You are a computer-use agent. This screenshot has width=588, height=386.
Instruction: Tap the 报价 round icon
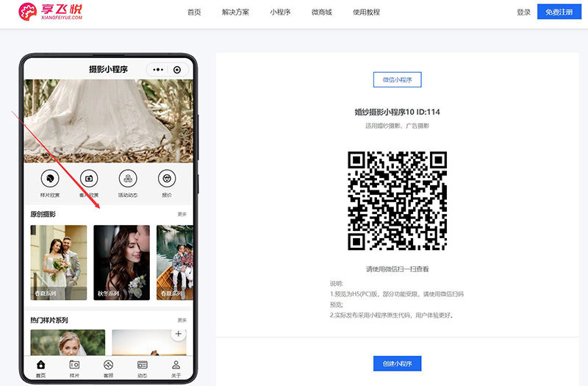(167, 178)
